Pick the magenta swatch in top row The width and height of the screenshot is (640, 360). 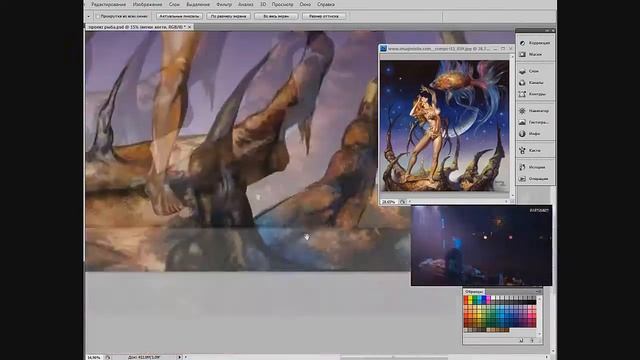[x=488, y=299]
